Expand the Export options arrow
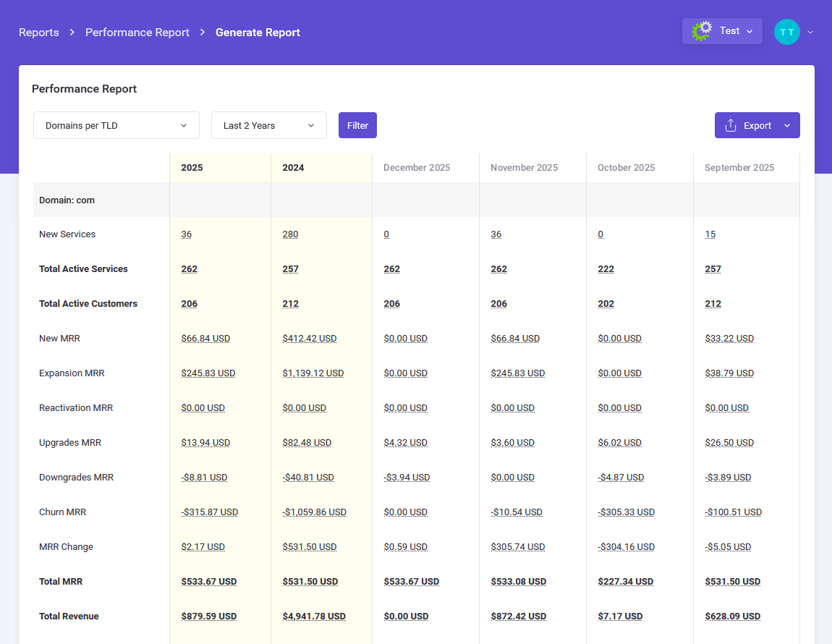 click(787, 125)
